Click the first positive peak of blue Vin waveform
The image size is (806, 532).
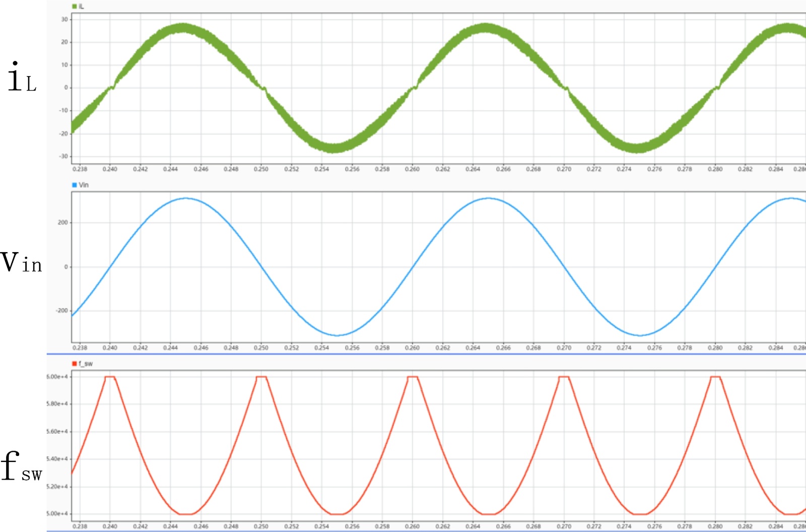pos(186,198)
